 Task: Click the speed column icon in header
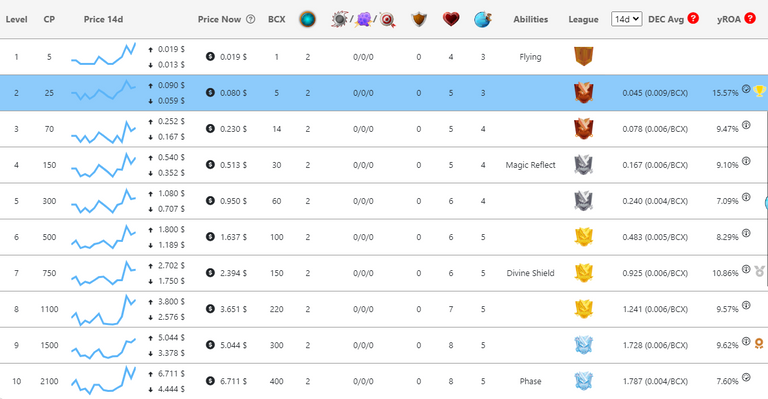(x=483, y=19)
